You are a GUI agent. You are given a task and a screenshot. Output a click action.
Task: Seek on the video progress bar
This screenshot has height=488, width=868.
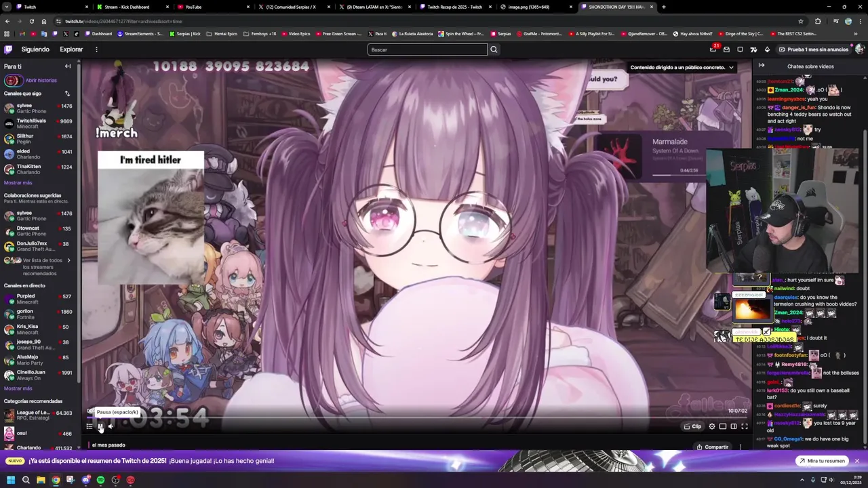click(x=416, y=417)
